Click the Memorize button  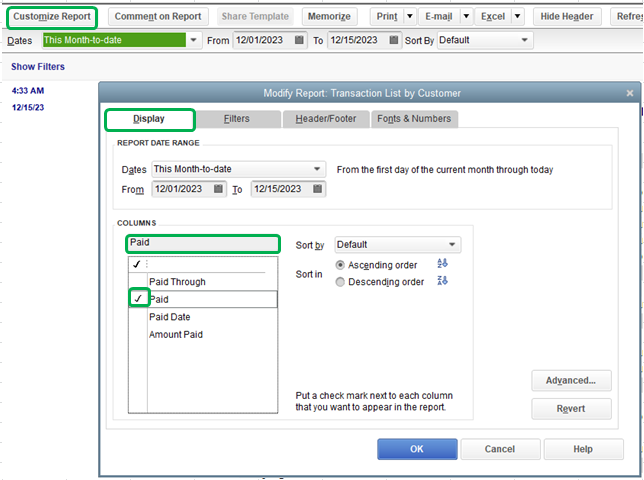pyautogui.click(x=329, y=17)
